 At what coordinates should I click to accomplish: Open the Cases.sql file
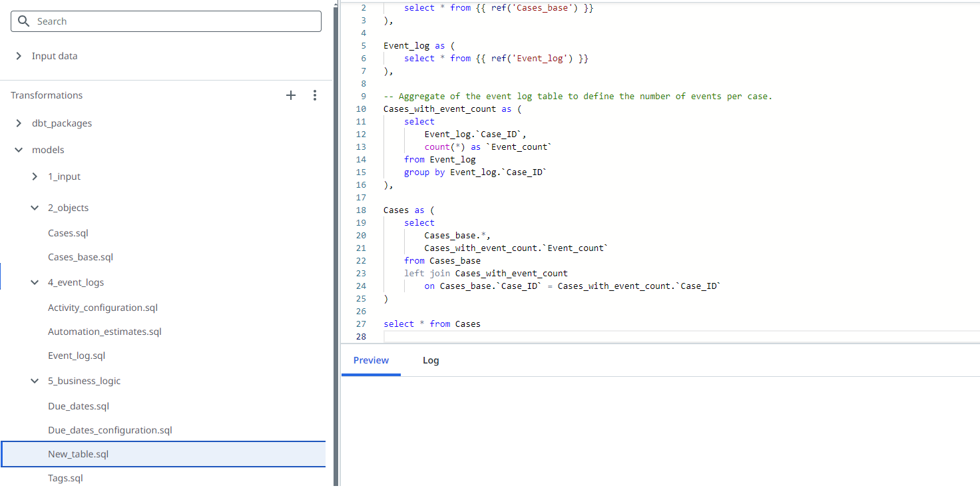tap(68, 233)
